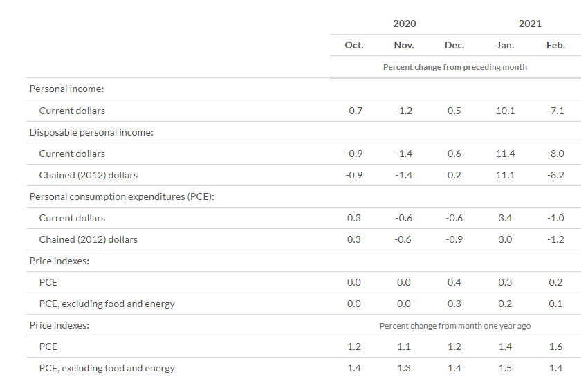
Task: Click "Percent change from month one year ago" caption
Action: coord(454,325)
